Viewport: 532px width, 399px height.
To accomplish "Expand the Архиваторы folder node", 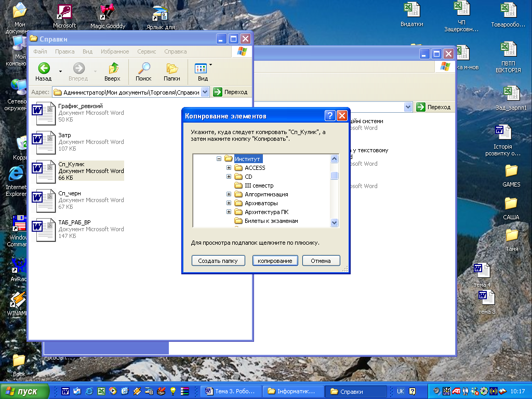I will point(229,203).
